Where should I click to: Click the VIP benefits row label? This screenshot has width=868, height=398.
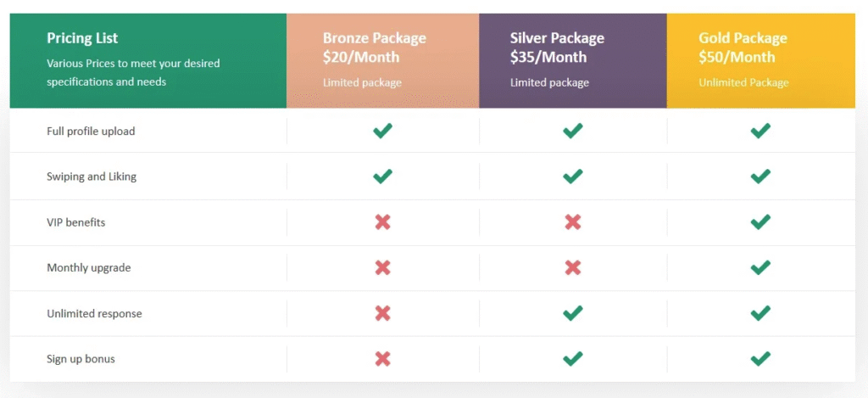click(x=76, y=222)
